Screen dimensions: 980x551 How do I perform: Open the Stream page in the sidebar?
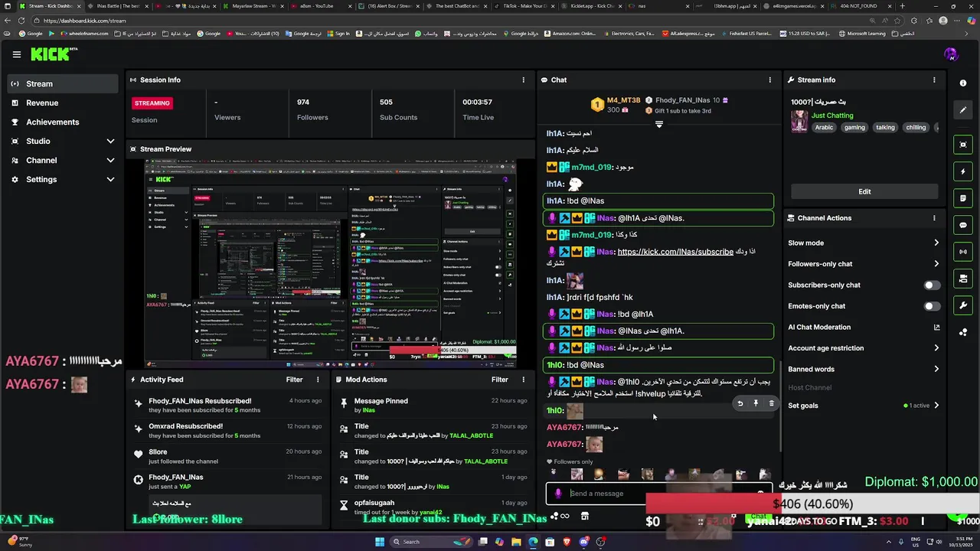pos(61,83)
